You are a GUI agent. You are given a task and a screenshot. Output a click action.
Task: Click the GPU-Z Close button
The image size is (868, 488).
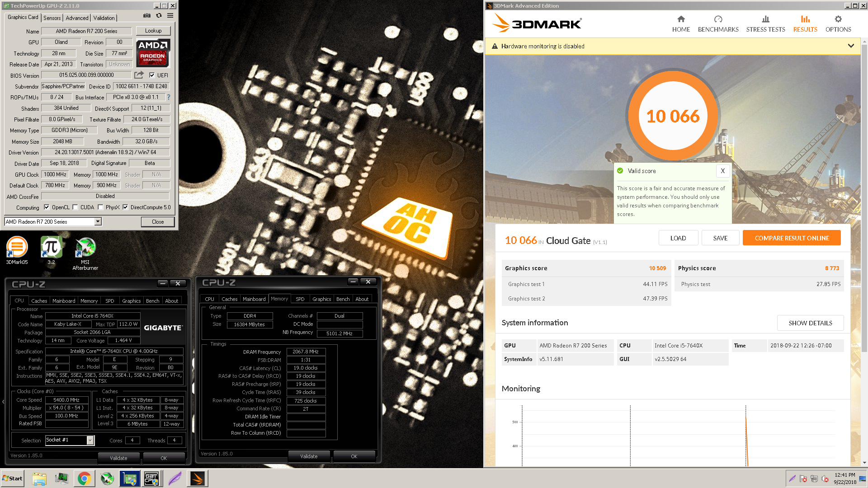[x=158, y=222]
